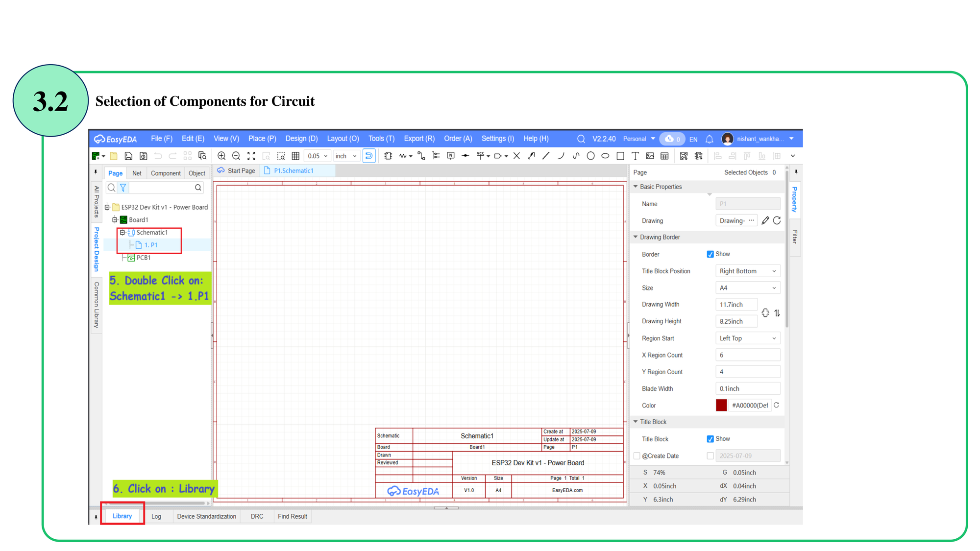Open the notification bell icon
This screenshot has height=551, width=980.
tap(709, 139)
